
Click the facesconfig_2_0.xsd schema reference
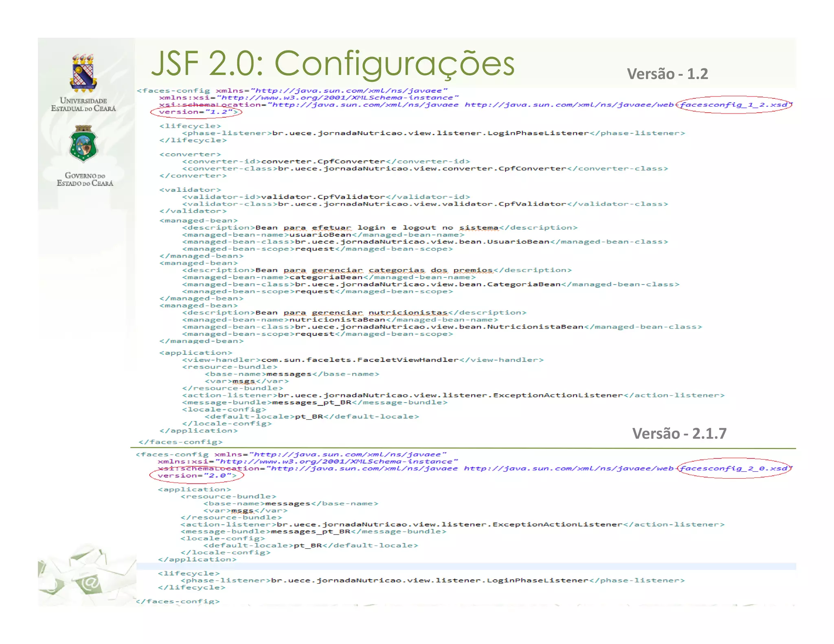(734, 469)
